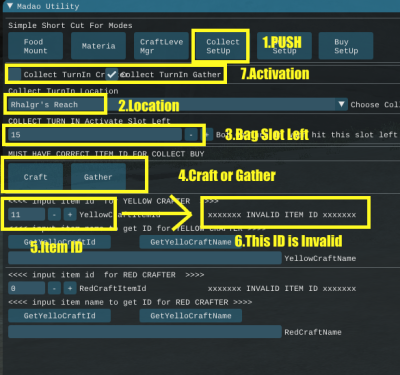
Task: Enable Collect TurnIn Craft checkbox
Action: [x=15, y=74]
